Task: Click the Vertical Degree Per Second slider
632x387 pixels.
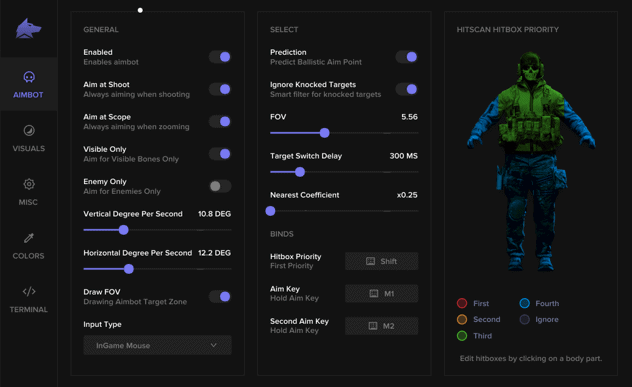Action: pyautogui.click(x=157, y=230)
